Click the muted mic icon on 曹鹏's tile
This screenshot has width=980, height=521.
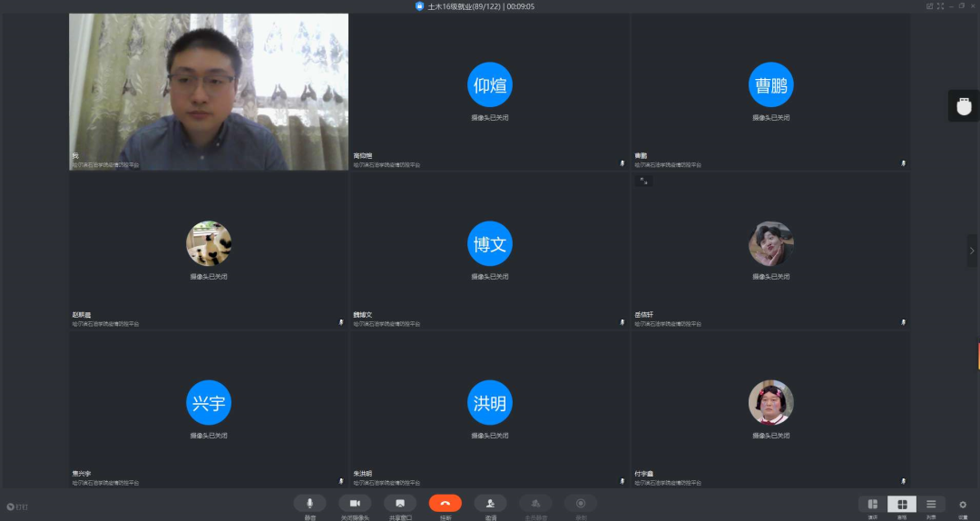[x=903, y=163]
